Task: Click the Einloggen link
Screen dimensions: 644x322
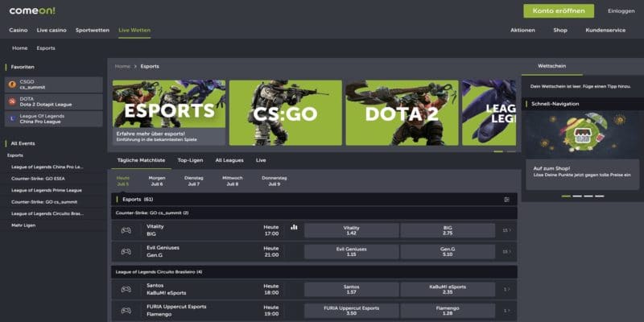Action: click(x=621, y=11)
